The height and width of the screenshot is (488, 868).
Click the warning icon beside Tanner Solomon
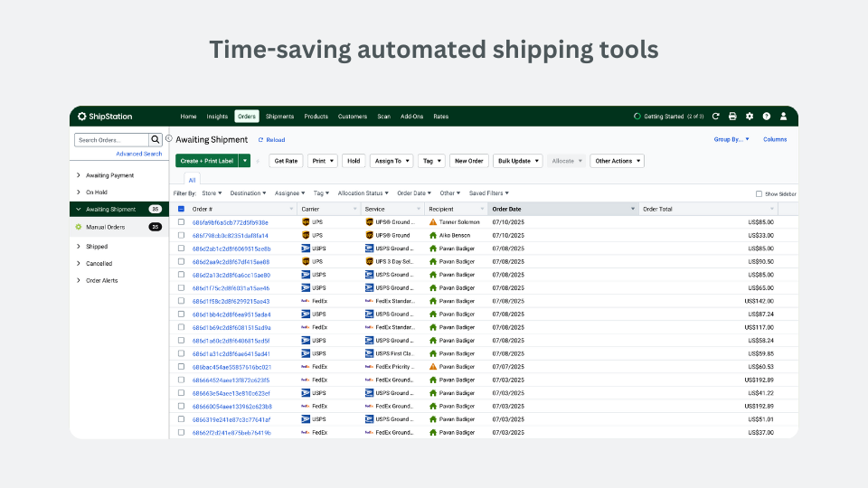[x=433, y=222]
